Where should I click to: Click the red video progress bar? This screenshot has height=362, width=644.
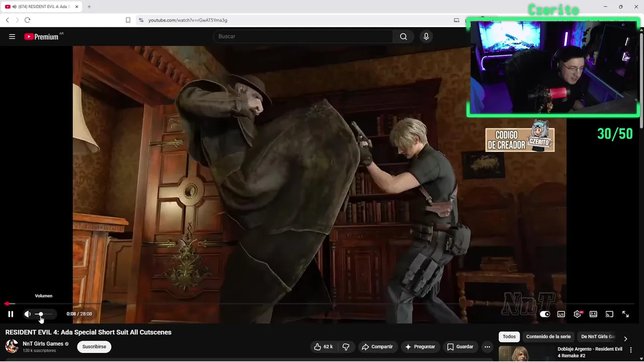[x=7, y=304]
